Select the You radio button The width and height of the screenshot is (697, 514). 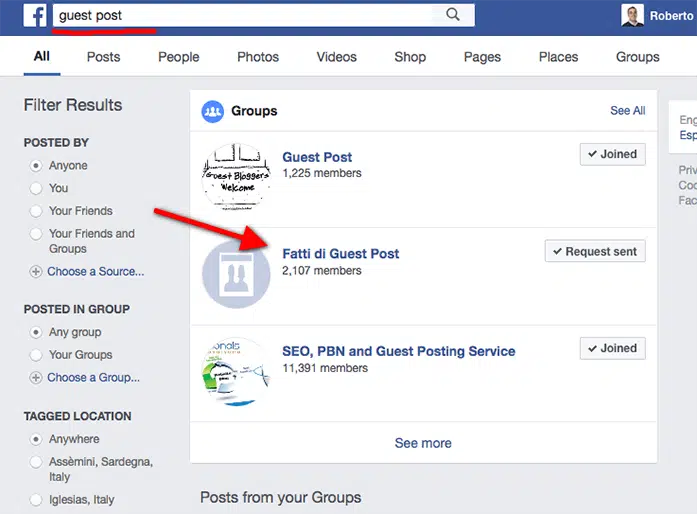point(36,189)
